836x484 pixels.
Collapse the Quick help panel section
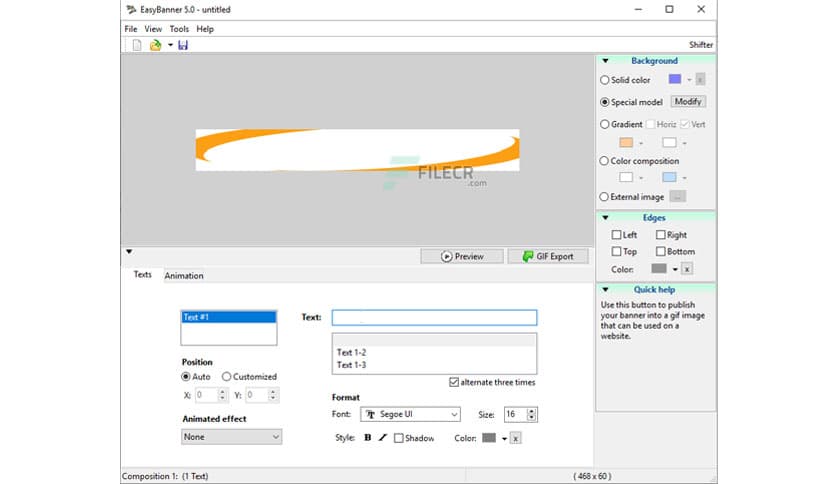605,289
